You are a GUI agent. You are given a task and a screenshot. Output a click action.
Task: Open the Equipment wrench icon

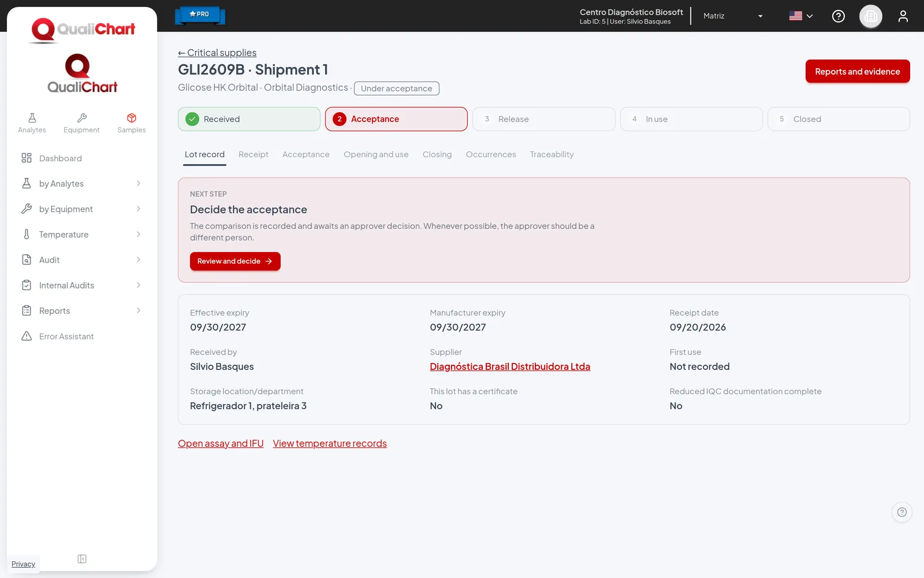coord(81,118)
